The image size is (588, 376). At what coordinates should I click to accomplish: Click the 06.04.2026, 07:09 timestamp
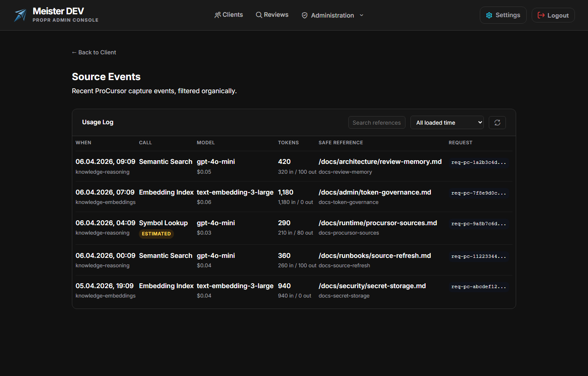105,192
